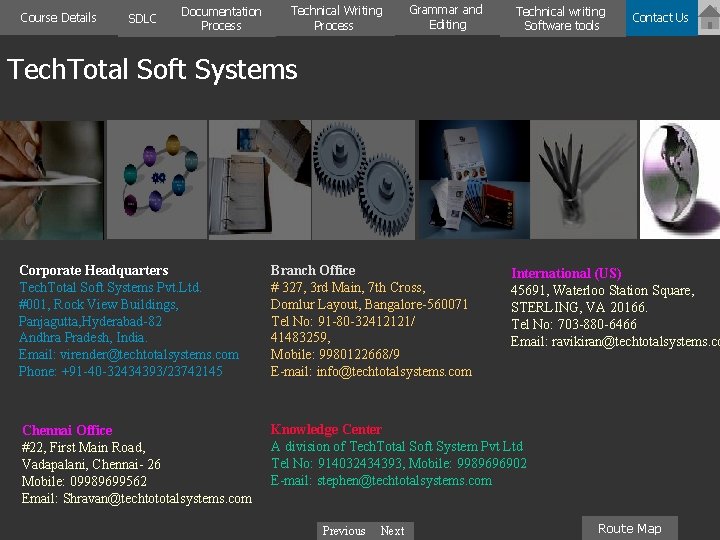
Task: Open the Technical writing Software tools tab
Action: [562, 18]
